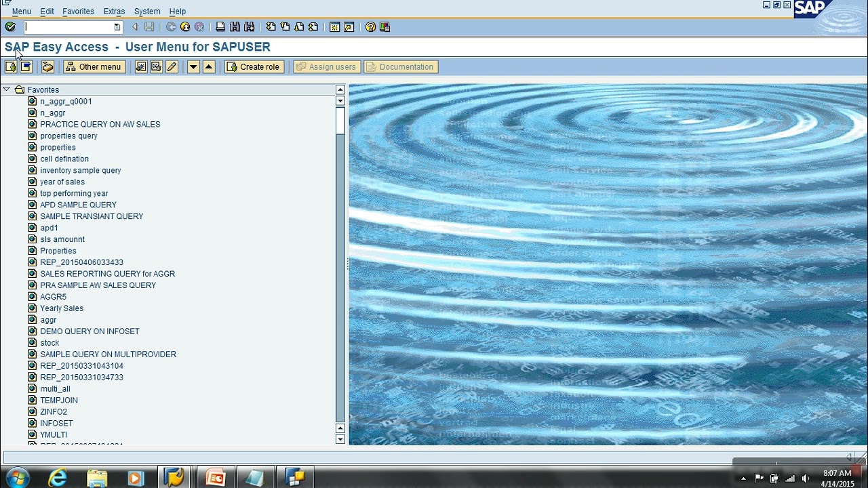Open the command field history dropdown
Screen dimensions: 868x488
(117, 27)
